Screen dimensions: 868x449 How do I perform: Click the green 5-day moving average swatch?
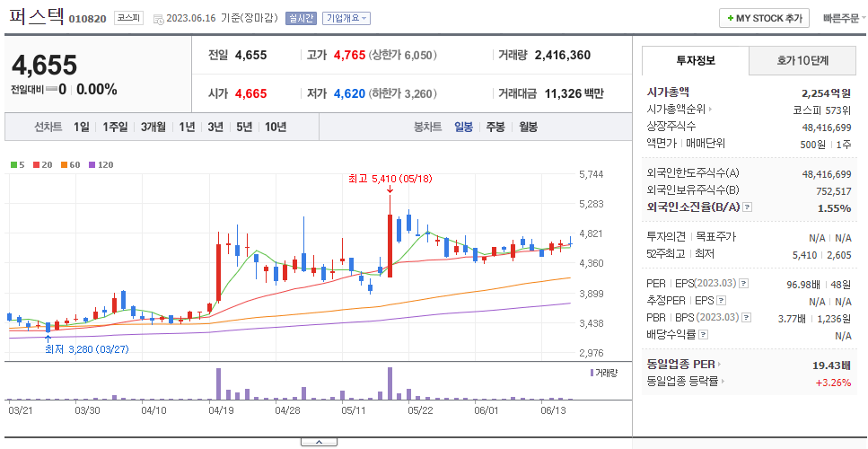point(13,164)
